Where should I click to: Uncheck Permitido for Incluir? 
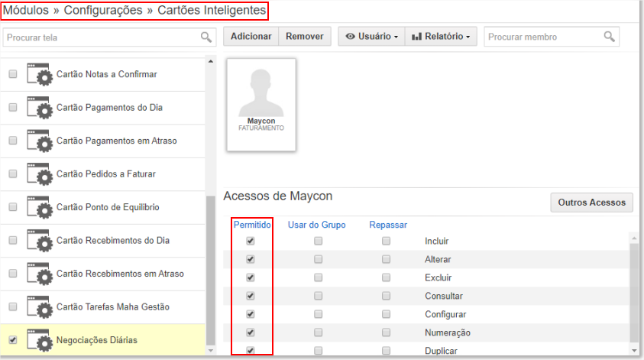coord(251,241)
